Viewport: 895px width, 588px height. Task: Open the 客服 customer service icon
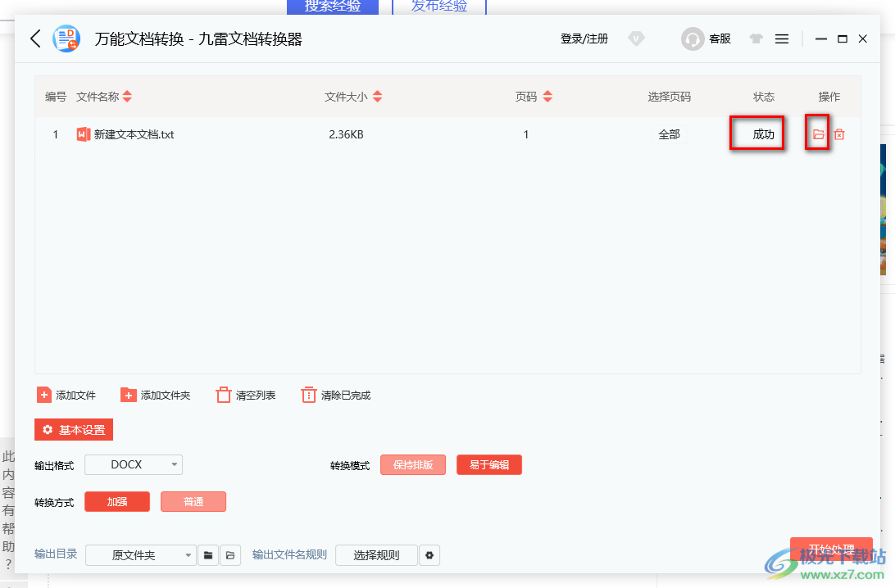tap(693, 38)
